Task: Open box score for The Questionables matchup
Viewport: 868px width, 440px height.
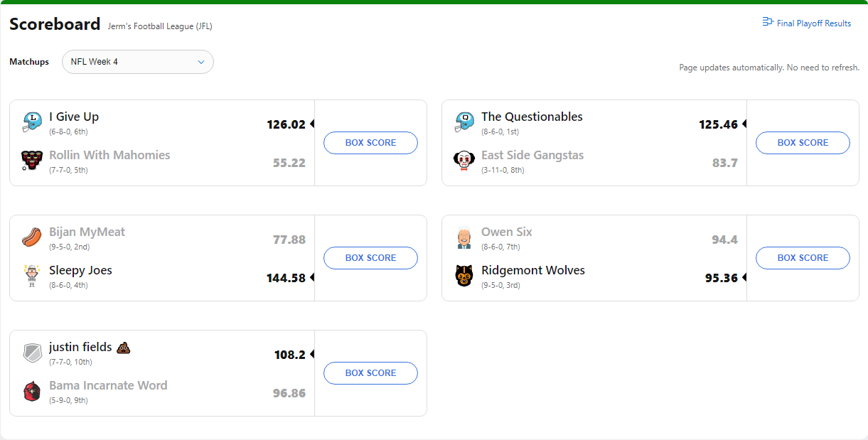Action: 803,143
